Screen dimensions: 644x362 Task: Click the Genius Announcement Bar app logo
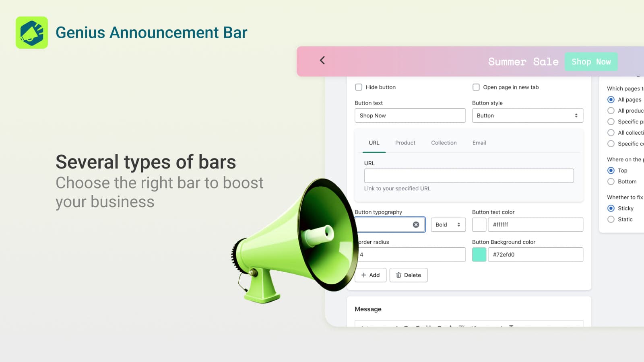tap(32, 33)
